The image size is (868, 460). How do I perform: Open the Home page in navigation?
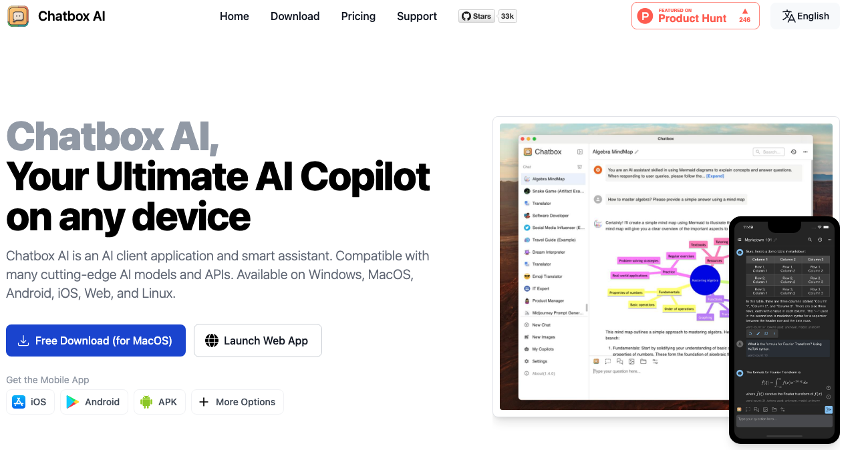tap(235, 16)
